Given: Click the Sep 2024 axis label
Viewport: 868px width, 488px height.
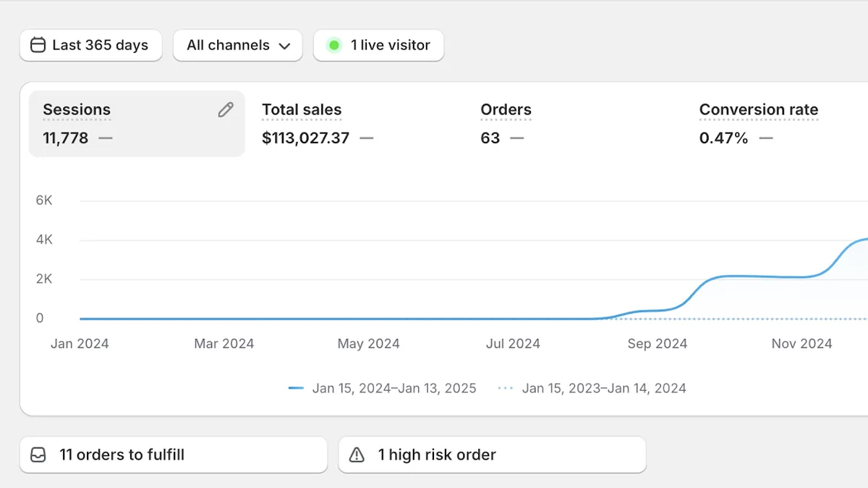Looking at the screenshot, I should [658, 344].
